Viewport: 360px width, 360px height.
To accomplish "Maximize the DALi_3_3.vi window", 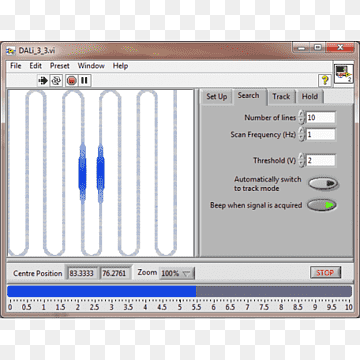I will pos(318,48).
